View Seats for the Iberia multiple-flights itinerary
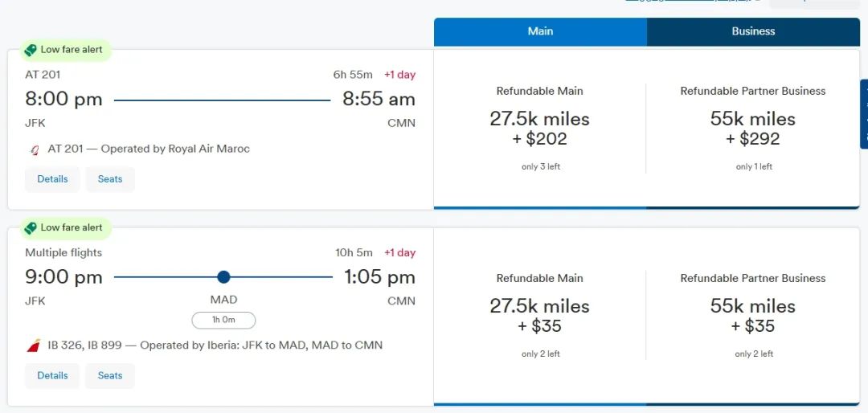 (110, 375)
